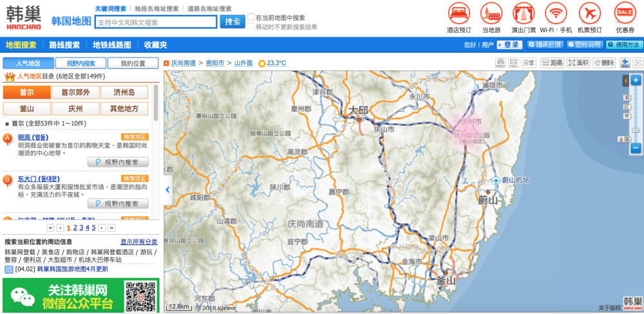This screenshot has height=314, width=644.
Task: Select the Busan (釜山) region button
Action: (x=26, y=109)
